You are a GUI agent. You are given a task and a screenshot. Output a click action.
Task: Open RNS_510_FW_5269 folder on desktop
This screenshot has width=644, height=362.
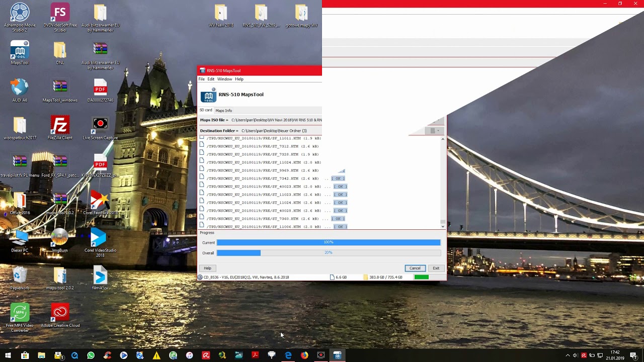pos(261,15)
